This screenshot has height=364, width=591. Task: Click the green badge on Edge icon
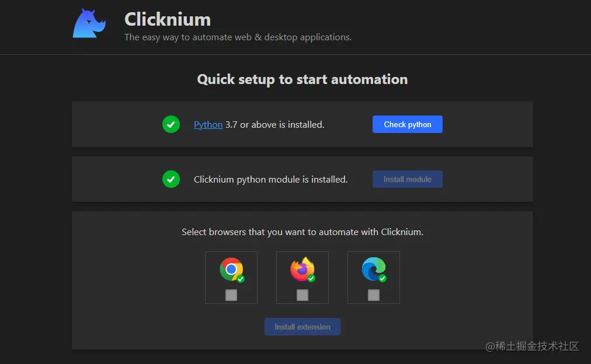383,279
